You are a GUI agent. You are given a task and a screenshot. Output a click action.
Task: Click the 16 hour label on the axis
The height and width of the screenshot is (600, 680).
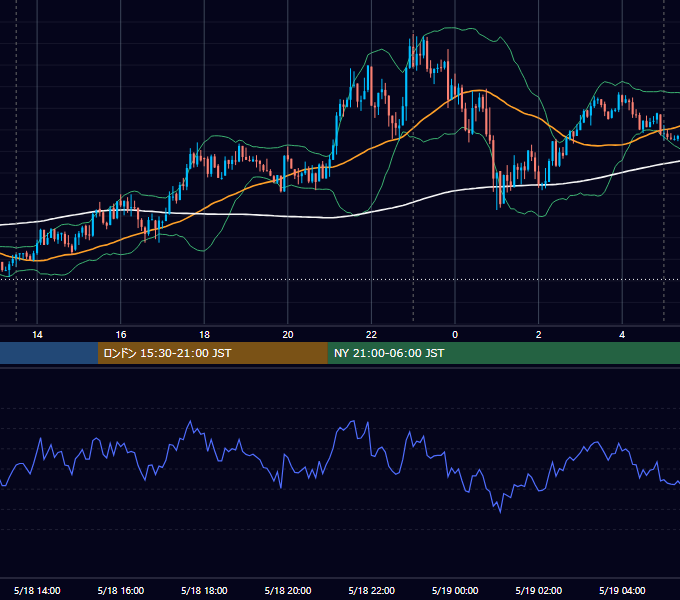[x=121, y=335]
